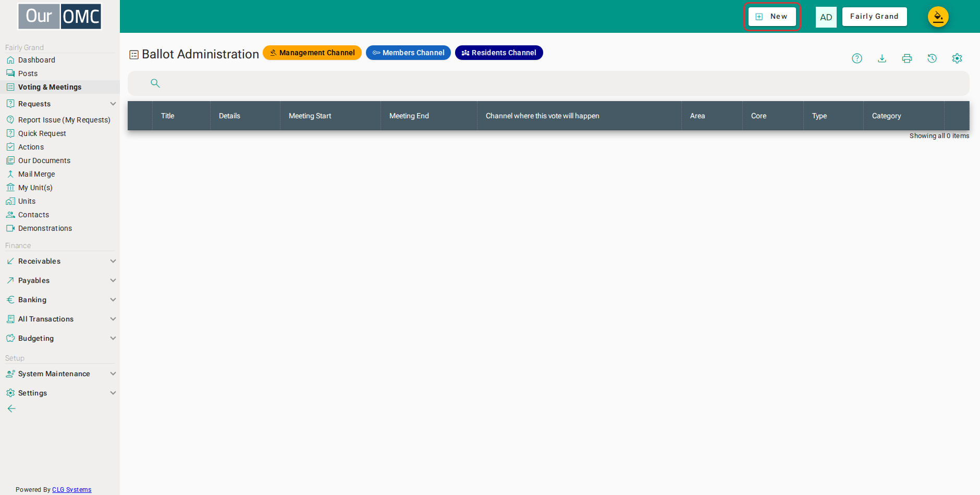Screen dimensions: 980x495
Task: Expand the All Transactions chevron
Action: coord(113,319)
